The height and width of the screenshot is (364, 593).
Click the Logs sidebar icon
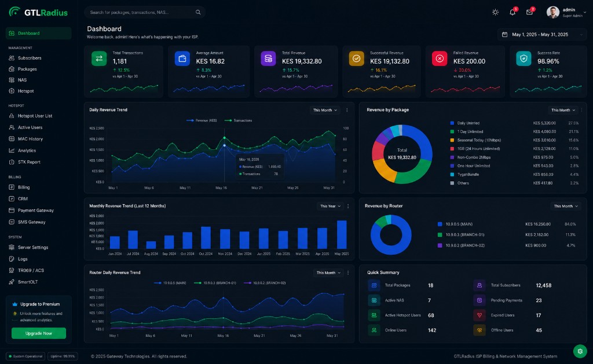[12, 259]
